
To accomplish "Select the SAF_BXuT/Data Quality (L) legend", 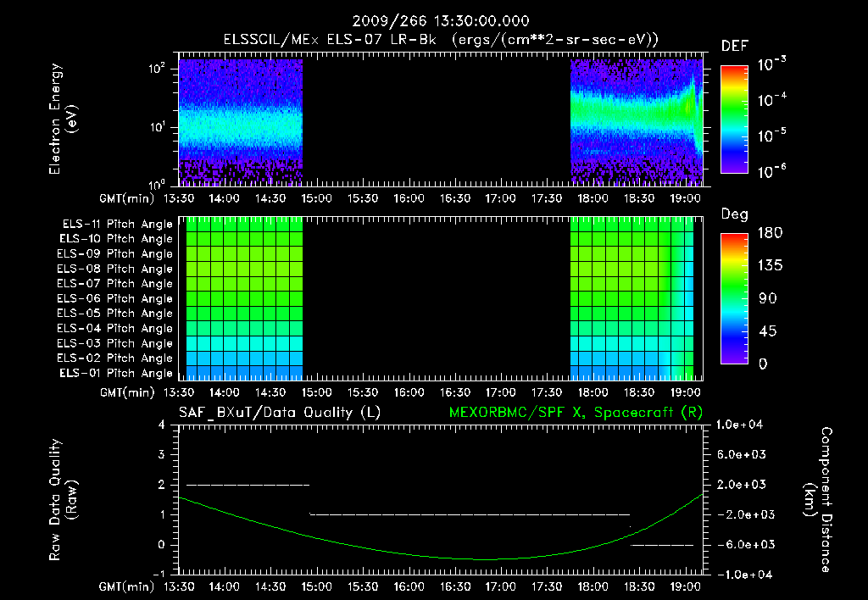I will [280, 413].
